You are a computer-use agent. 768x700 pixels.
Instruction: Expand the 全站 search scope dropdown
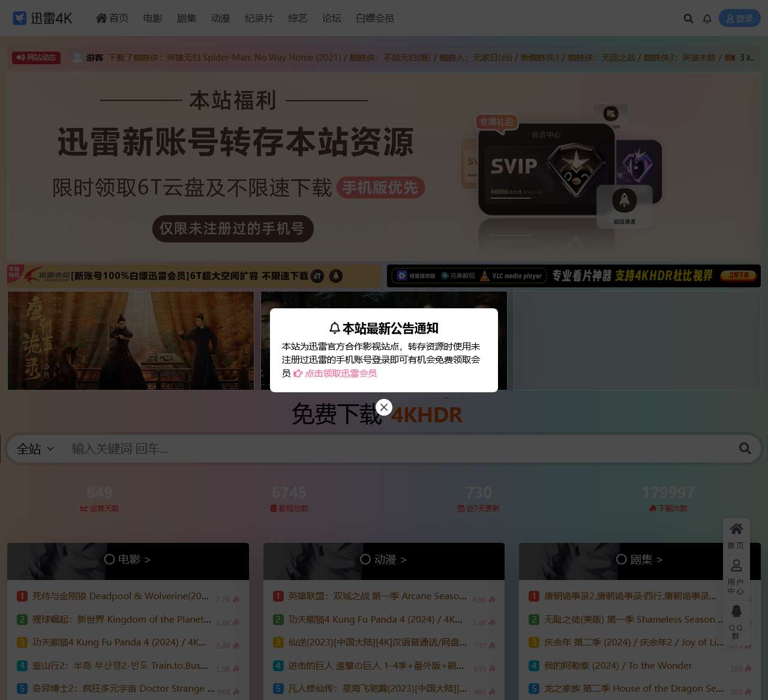click(x=35, y=449)
